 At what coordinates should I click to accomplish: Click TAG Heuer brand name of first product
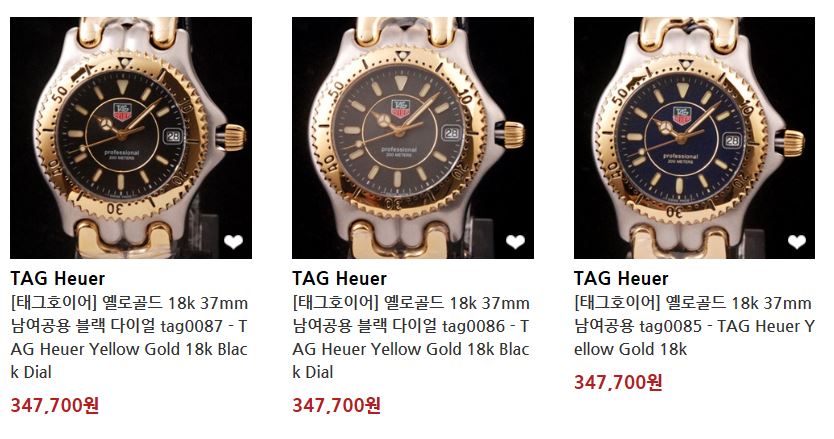(57, 278)
